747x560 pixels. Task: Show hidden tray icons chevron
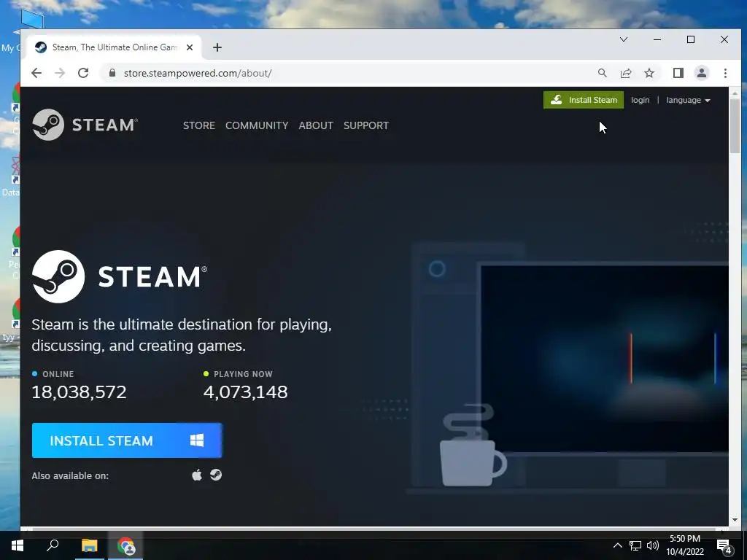pos(617,545)
